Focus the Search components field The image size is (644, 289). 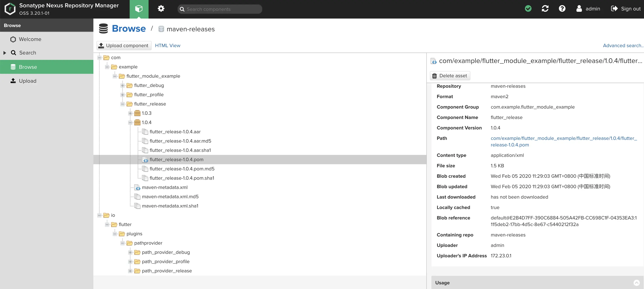[220, 9]
